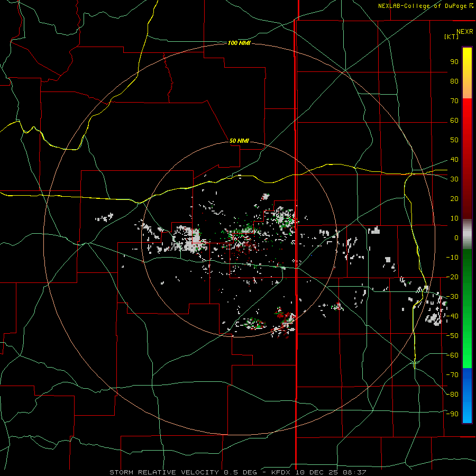The height and width of the screenshot is (476, 476).
Task: Click the 50 value on the color scale
Action: tap(454, 140)
